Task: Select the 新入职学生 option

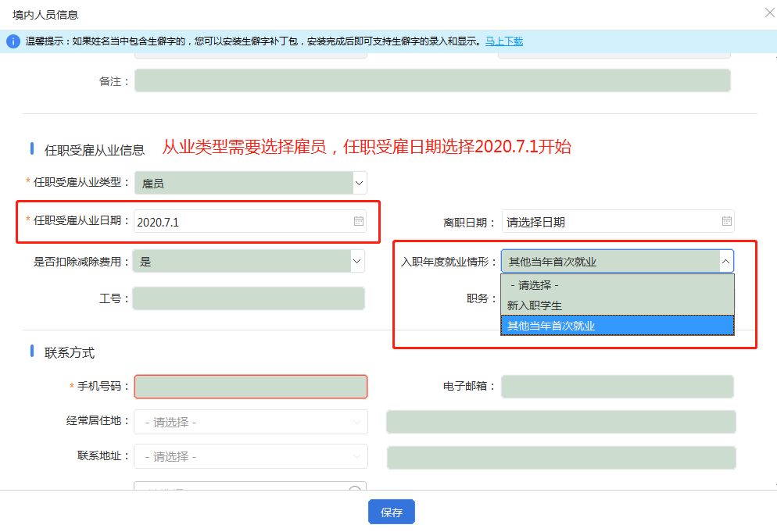Action: tap(618, 305)
